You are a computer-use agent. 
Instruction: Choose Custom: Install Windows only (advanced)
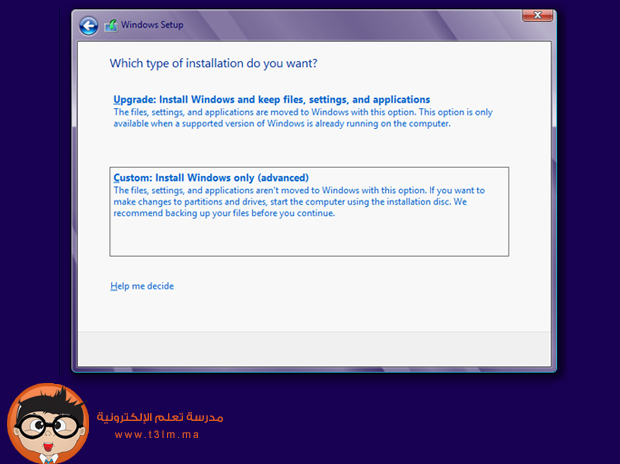211,178
